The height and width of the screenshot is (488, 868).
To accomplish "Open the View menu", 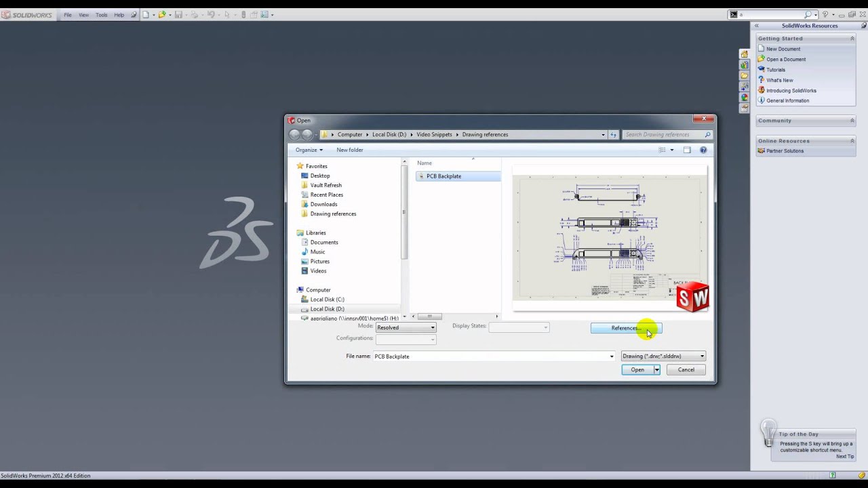I will [83, 15].
